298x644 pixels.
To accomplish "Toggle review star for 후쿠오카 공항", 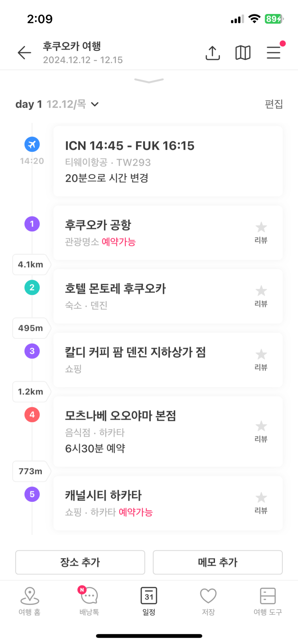I will [261, 227].
